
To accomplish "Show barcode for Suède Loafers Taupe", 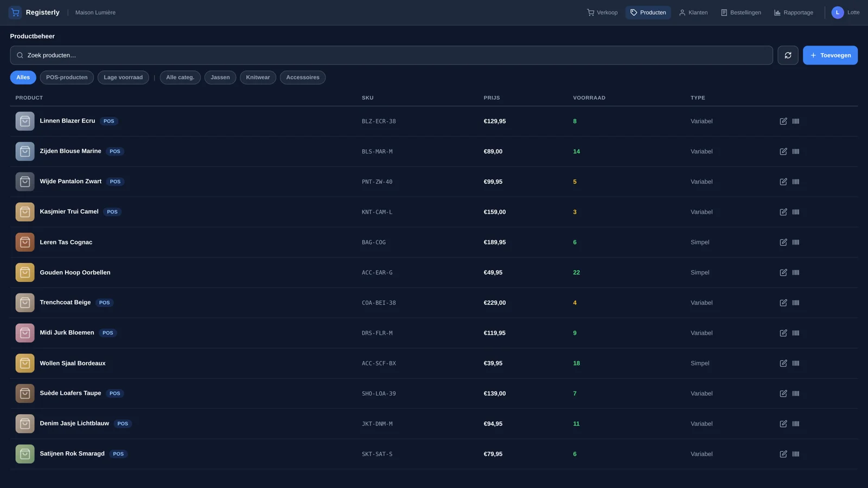I will pos(796,394).
